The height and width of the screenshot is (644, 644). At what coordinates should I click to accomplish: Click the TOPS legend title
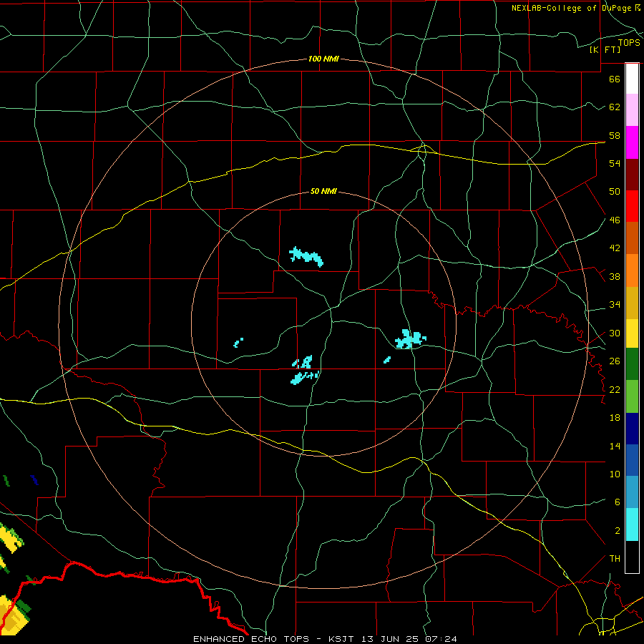pyautogui.click(x=629, y=42)
